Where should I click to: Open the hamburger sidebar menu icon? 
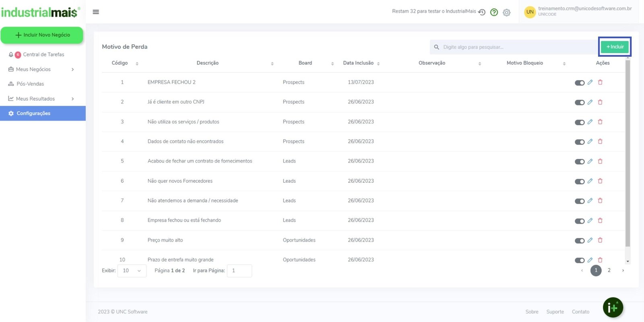96,12
